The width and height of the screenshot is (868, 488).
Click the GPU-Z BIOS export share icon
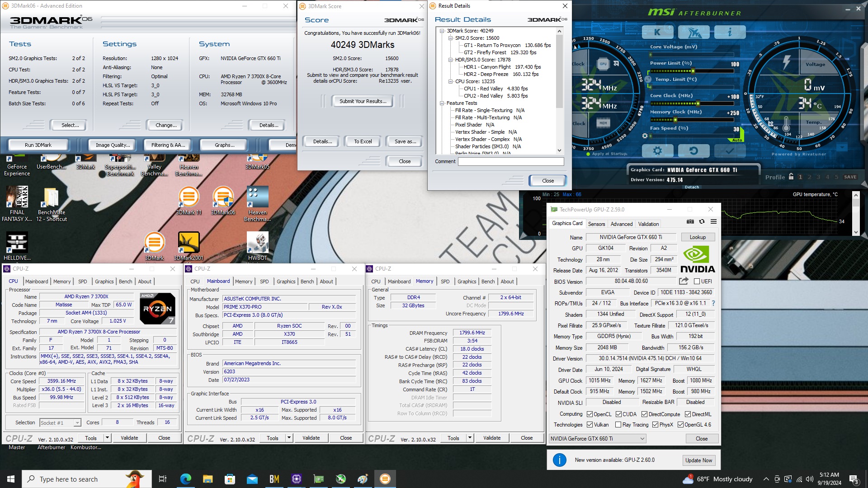(x=684, y=281)
